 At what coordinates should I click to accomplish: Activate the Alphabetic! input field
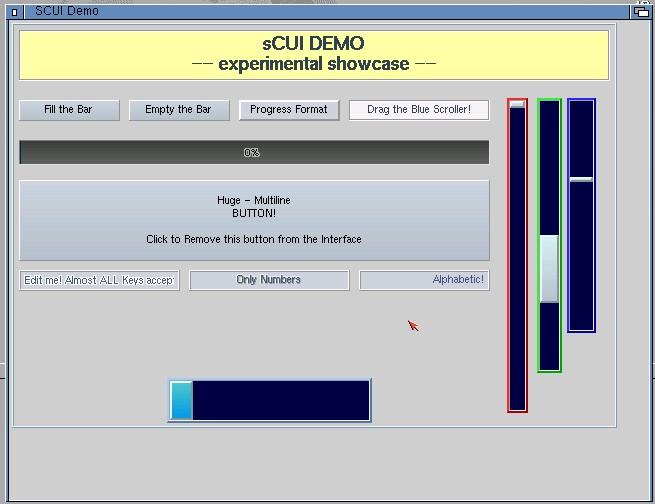point(424,280)
